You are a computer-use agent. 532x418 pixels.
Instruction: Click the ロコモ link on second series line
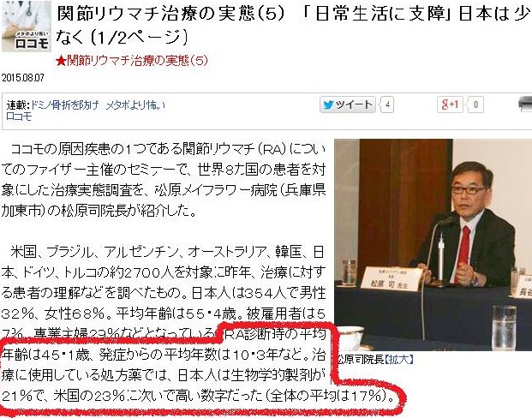19,116
